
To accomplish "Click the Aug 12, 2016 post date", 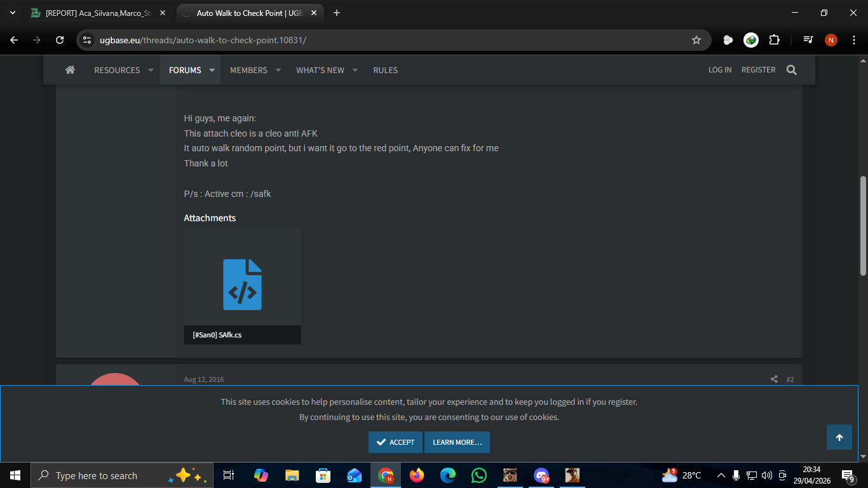I will click(x=204, y=379).
